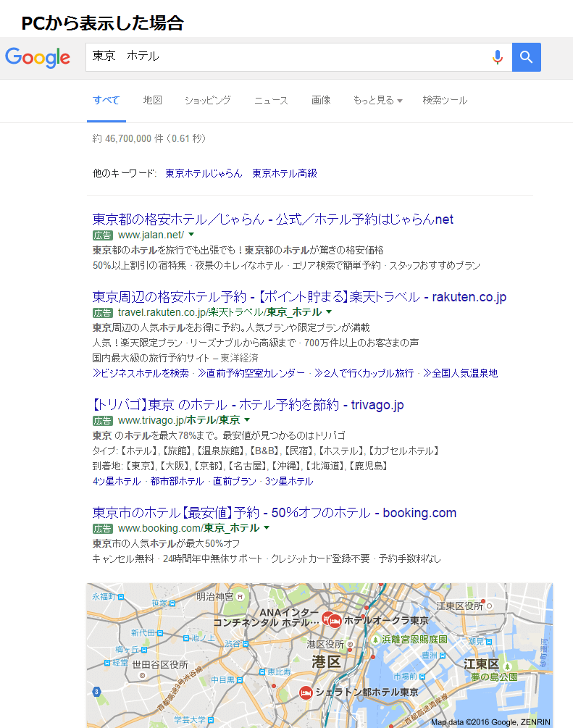The width and height of the screenshot is (573, 728).
Task: Click 渋谷 station marker on map
Action: pyautogui.click(x=245, y=644)
